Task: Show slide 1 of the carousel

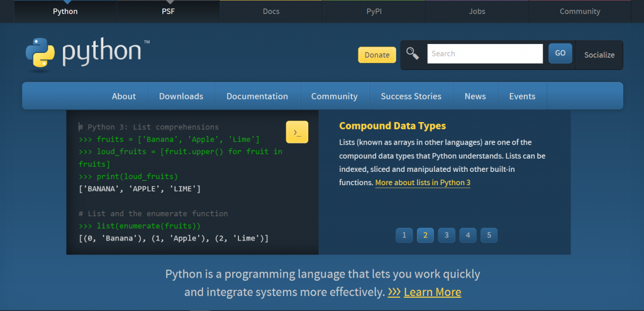Action: (x=404, y=235)
